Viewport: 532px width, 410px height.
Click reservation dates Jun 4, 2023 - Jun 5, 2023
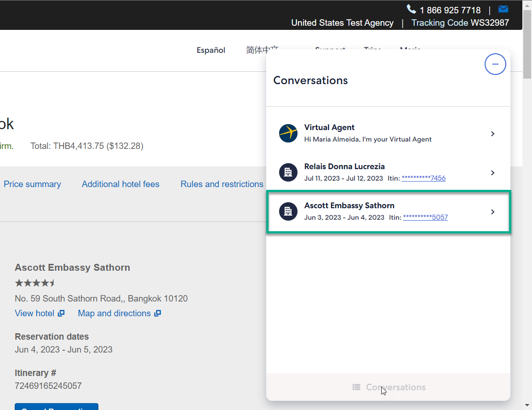(x=63, y=349)
